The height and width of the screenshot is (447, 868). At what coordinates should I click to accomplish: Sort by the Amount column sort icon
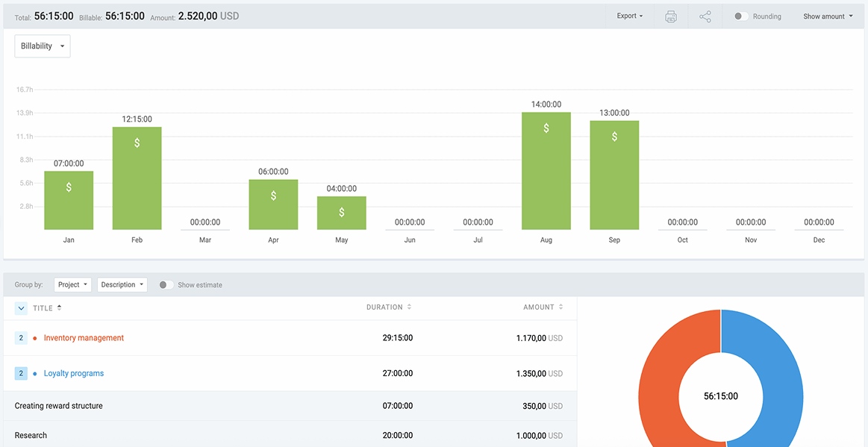(x=561, y=307)
